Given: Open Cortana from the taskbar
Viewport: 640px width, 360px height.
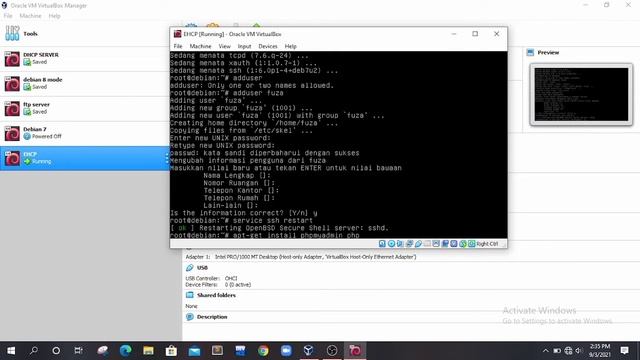Looking at the screenshot, I should [56, 351].
